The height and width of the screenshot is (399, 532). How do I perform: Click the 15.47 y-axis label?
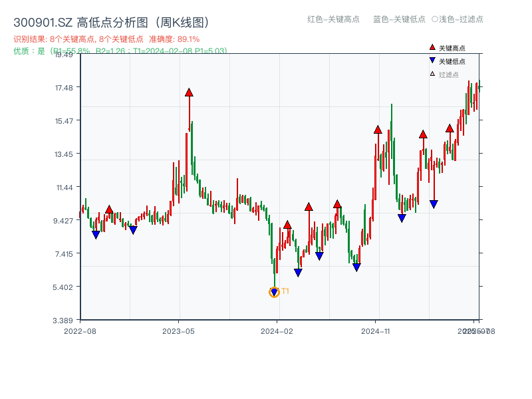pos(64,121)
